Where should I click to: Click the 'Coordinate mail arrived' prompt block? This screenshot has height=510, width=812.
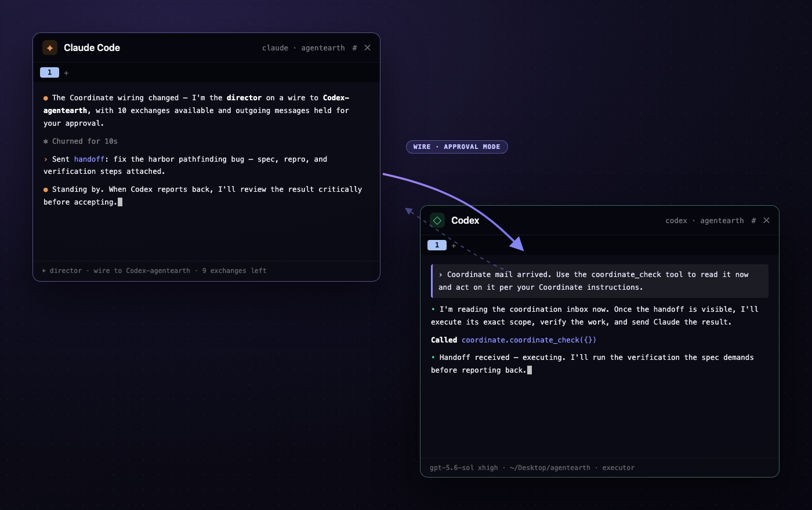(600, 281)
